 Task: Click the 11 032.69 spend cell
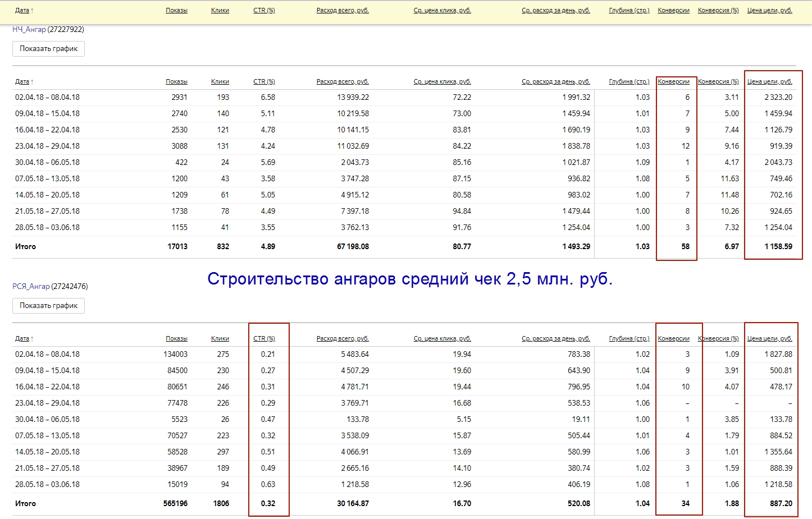click(x=353, y=146)
